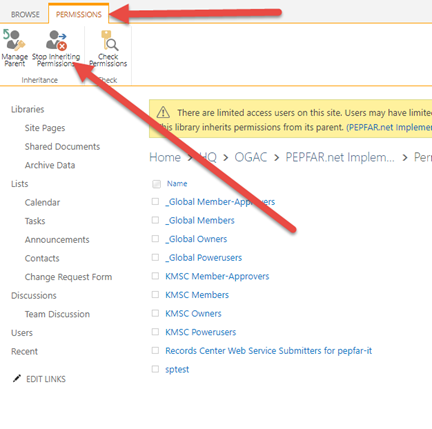Click the pencil icon beside EDIT LINKS
This screenshot has height=429, width=432.
(17, 379)
